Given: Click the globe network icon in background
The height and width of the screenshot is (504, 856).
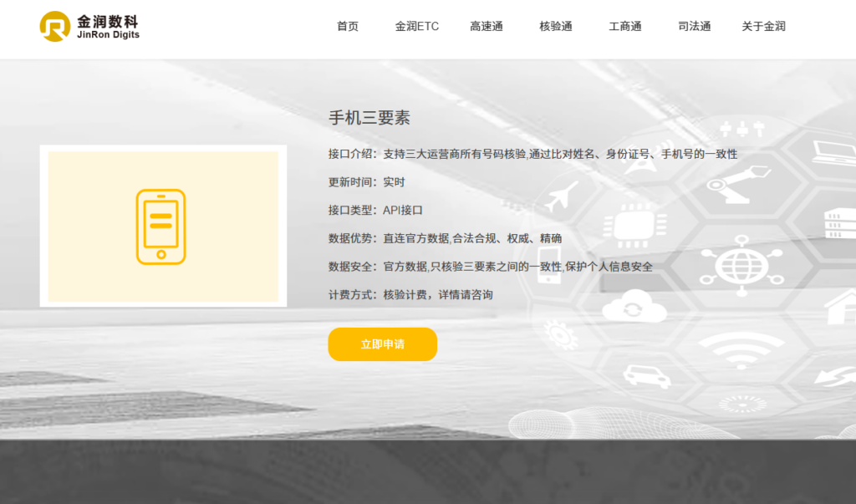Looking at the screenshot, I should tap(740, 262).
